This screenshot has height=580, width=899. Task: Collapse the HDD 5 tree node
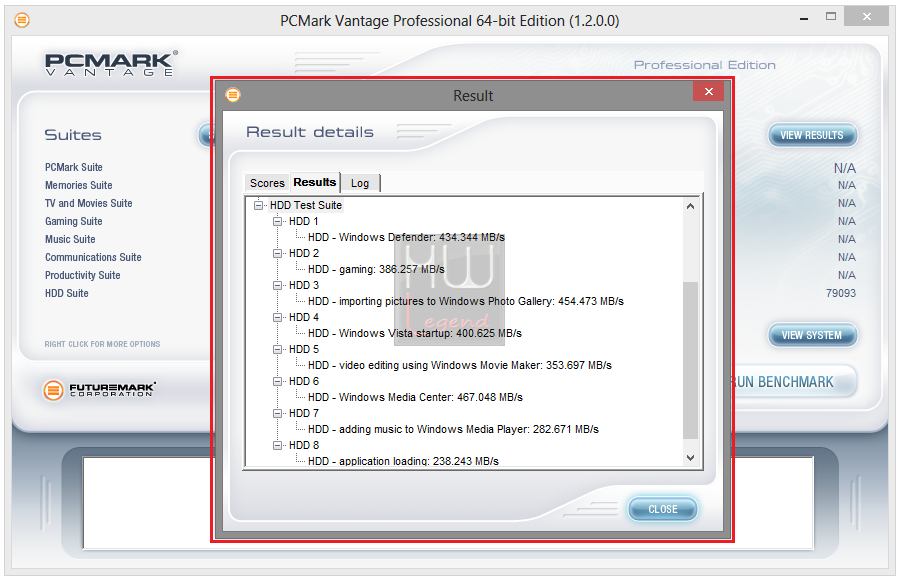[x=277, y=349]
